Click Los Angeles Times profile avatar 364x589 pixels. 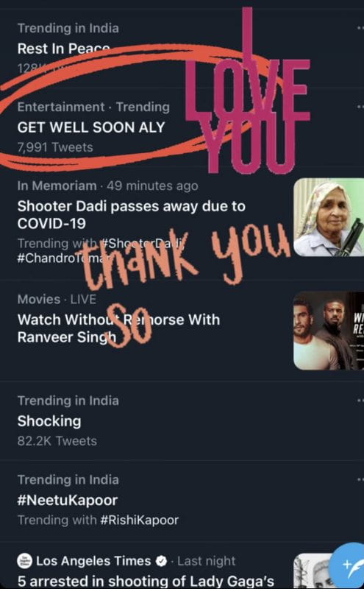[x=25, y=561]
